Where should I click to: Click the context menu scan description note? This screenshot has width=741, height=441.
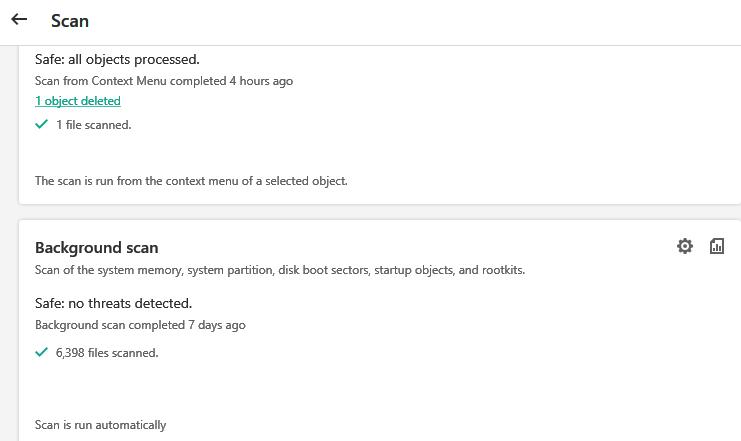pyautogui.click(x=190, y=181)
